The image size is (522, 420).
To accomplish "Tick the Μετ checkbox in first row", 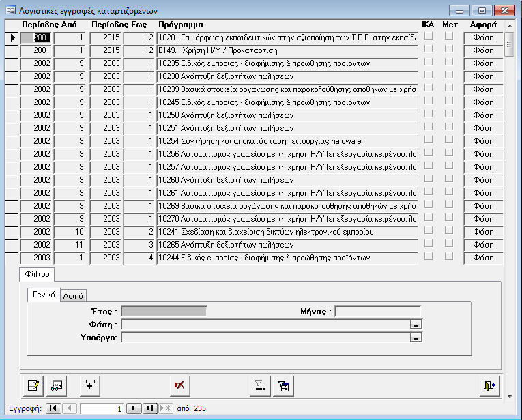I will pyautogui.click(x=449, y=37).
